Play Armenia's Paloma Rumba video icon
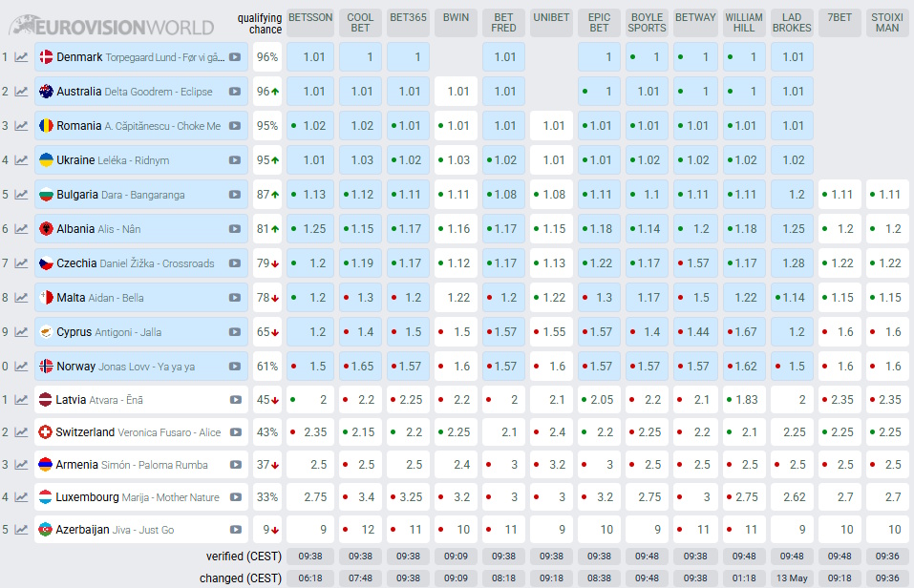The height and width of the screenshot is (588, 914). 236,465
